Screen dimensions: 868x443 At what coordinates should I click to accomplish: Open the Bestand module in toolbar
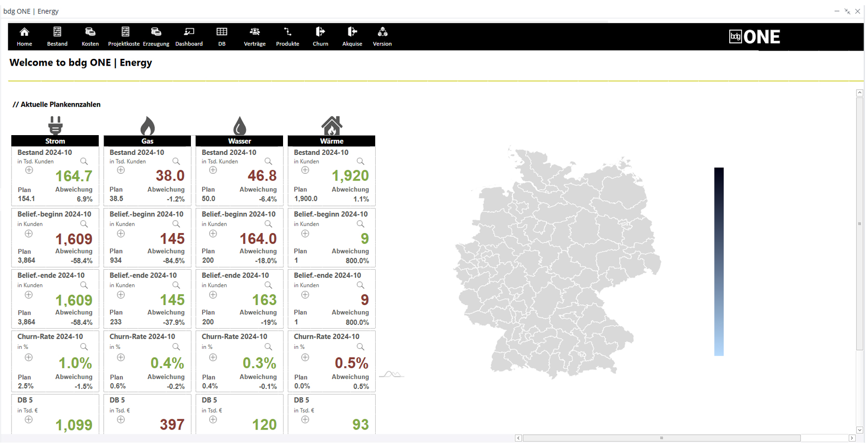[57, 32]
